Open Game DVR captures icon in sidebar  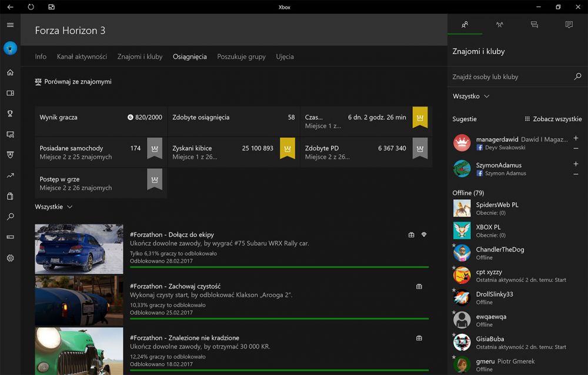(x=10, y=134)
